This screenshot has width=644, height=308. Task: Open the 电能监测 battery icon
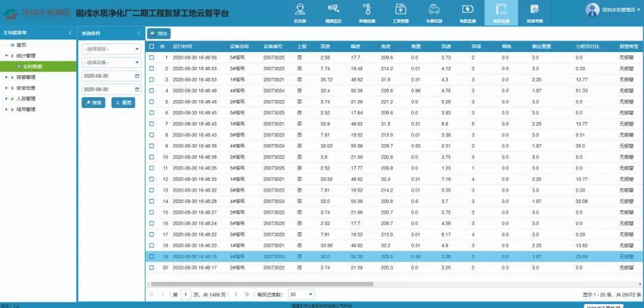point(467,10)
